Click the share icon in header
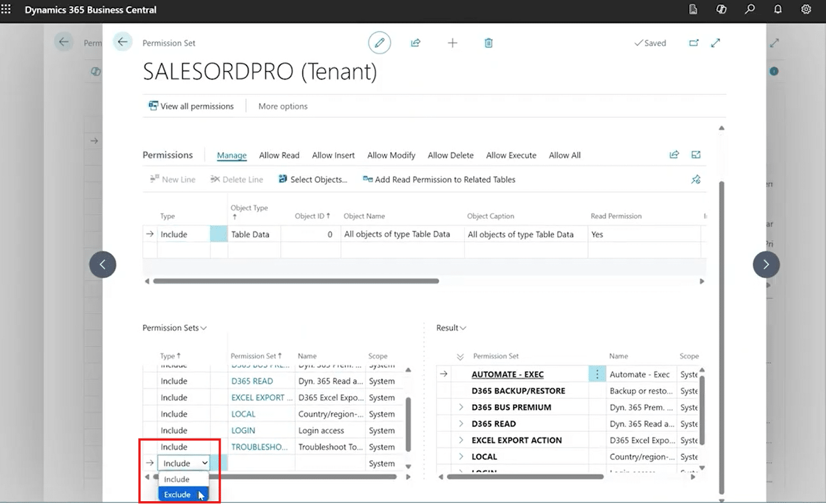Screen dimensions: 826x504 pos(416,43)
